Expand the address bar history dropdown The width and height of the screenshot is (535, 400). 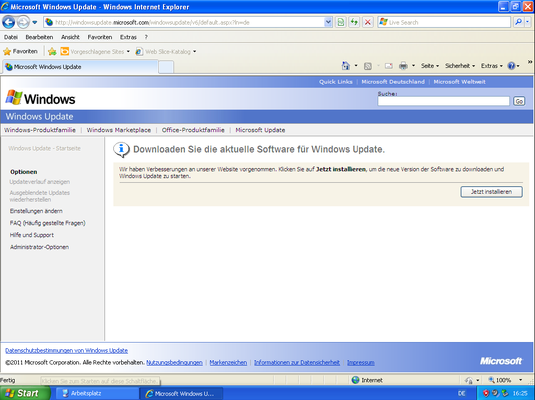pyautogui.click(x=328, y=23)
